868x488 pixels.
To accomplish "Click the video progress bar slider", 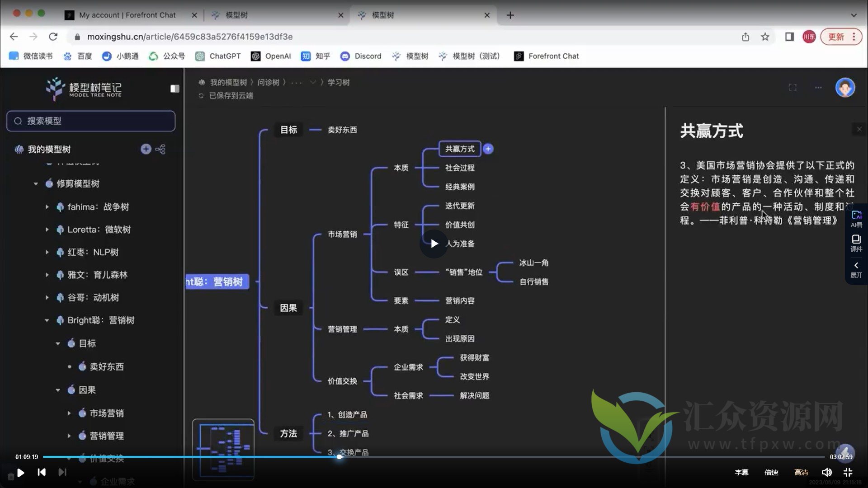I will 340,457.
